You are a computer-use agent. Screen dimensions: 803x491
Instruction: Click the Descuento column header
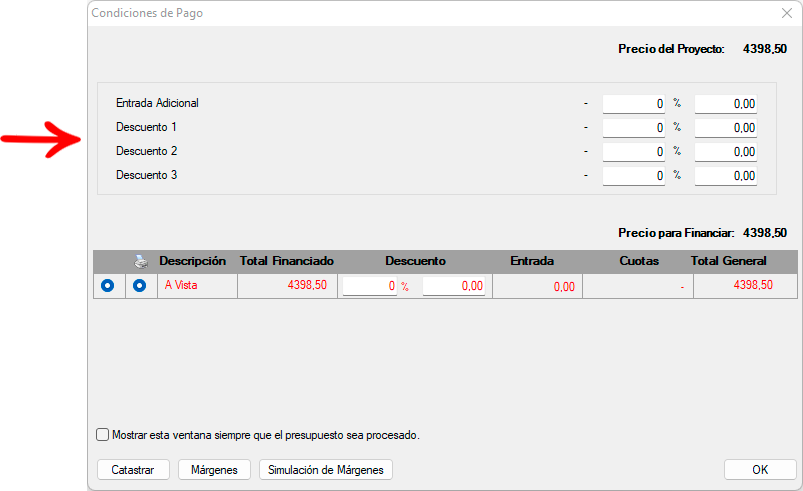[x=415, y=261]
